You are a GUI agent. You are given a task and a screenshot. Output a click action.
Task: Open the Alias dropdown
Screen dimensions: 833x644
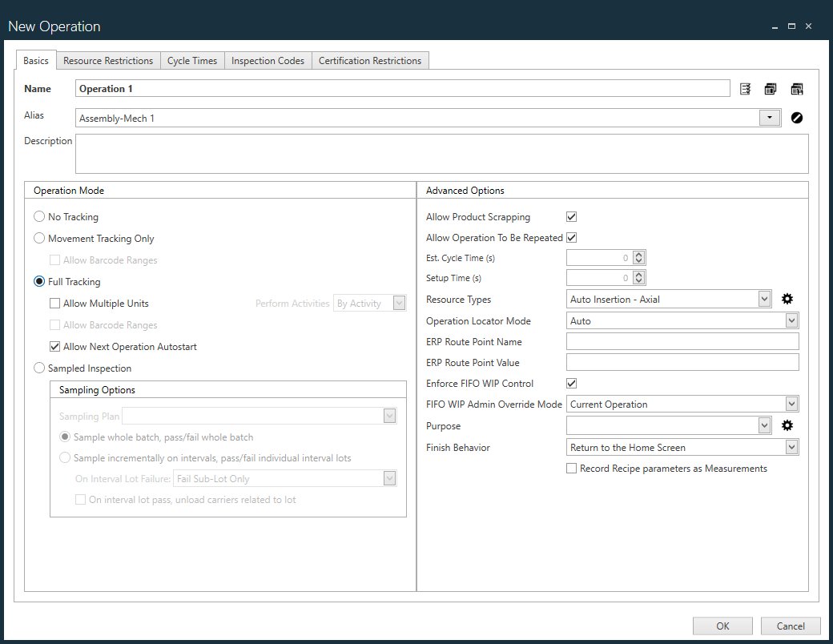tap(770, 117)
